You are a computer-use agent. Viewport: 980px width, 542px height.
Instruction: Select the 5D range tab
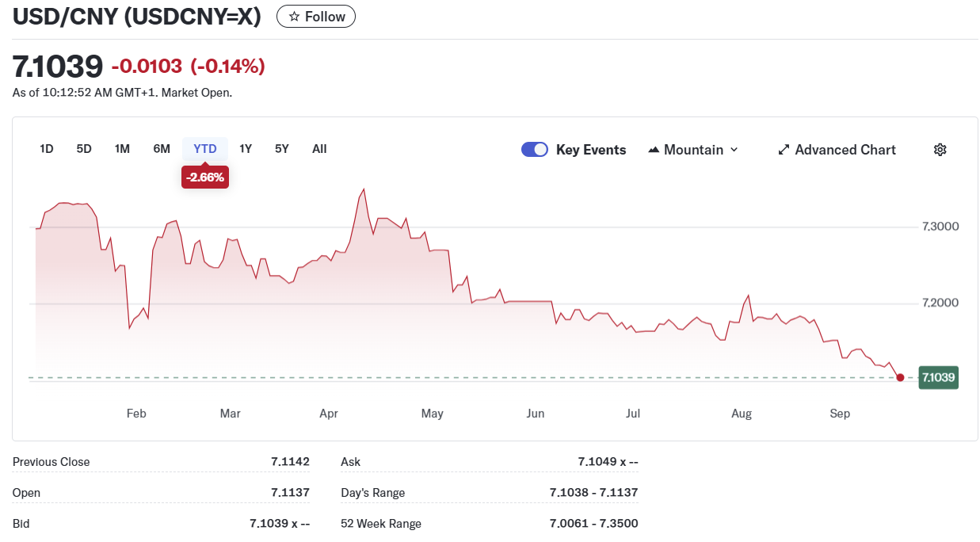click(84, 149)
